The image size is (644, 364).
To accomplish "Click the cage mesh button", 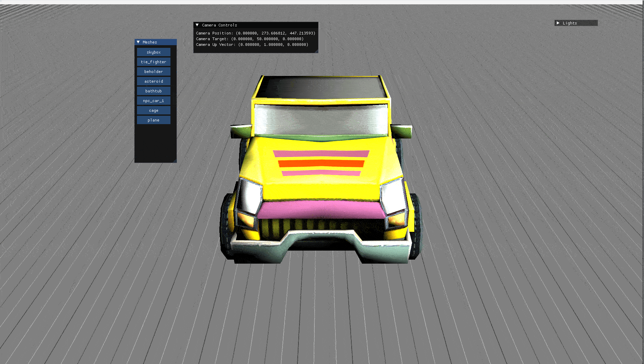I will [x=153, y=110].
